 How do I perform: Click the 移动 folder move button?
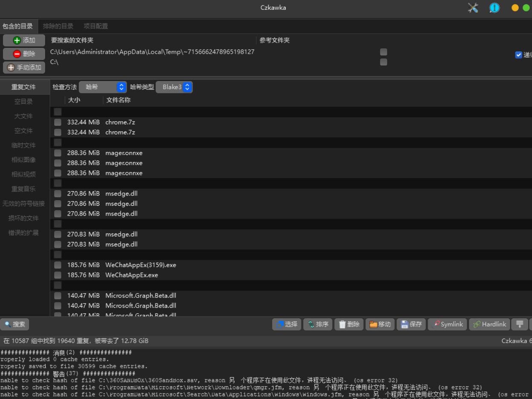pos(380,324)
